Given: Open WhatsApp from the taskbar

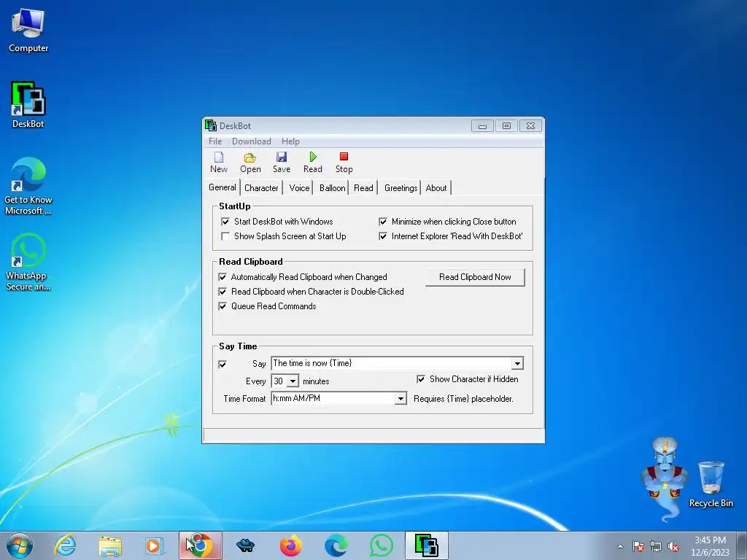Looking at the screenshot, I should coord(381,545).
